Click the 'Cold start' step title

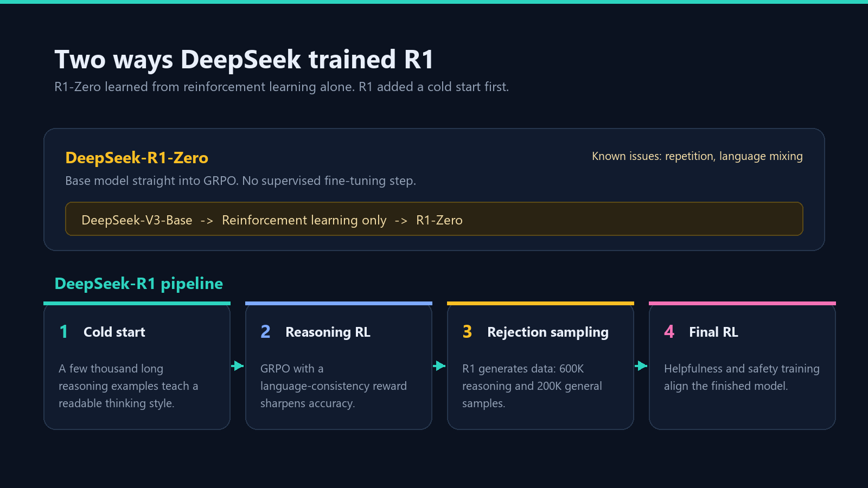[x=114, y=332]
